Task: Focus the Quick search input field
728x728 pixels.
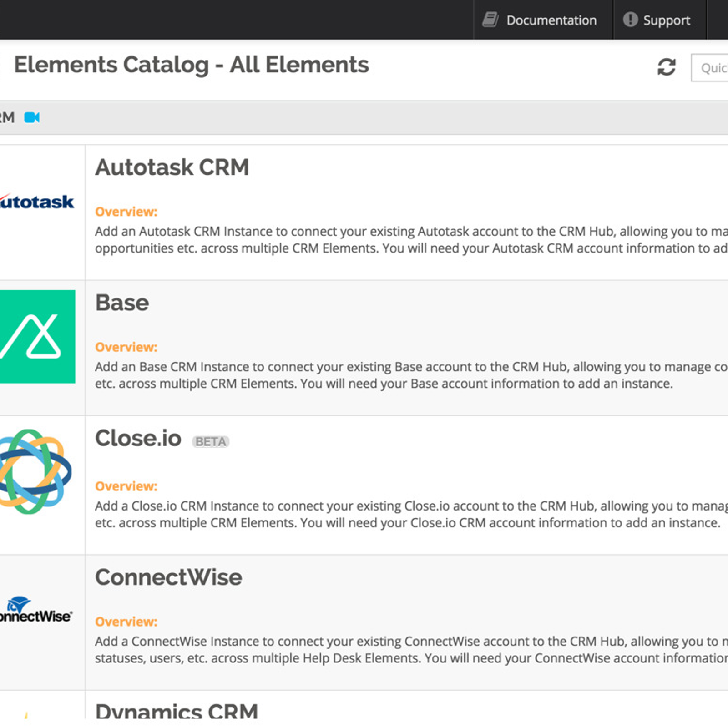Action: coord(710,68)
